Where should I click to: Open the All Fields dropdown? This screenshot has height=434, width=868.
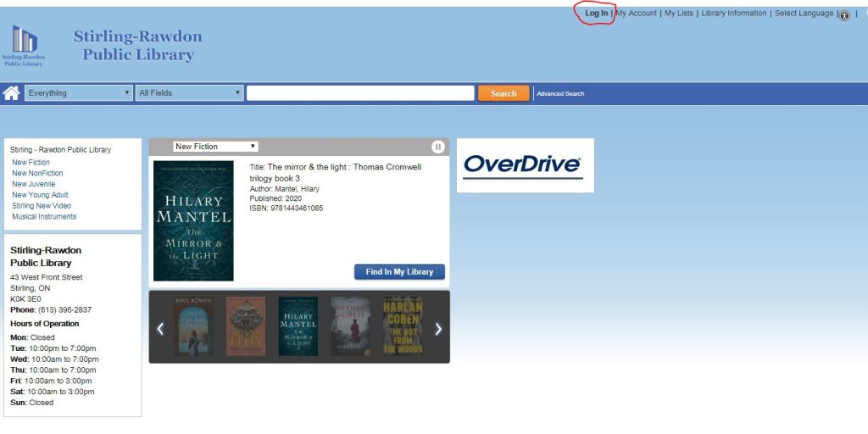(x=190, y=93)
